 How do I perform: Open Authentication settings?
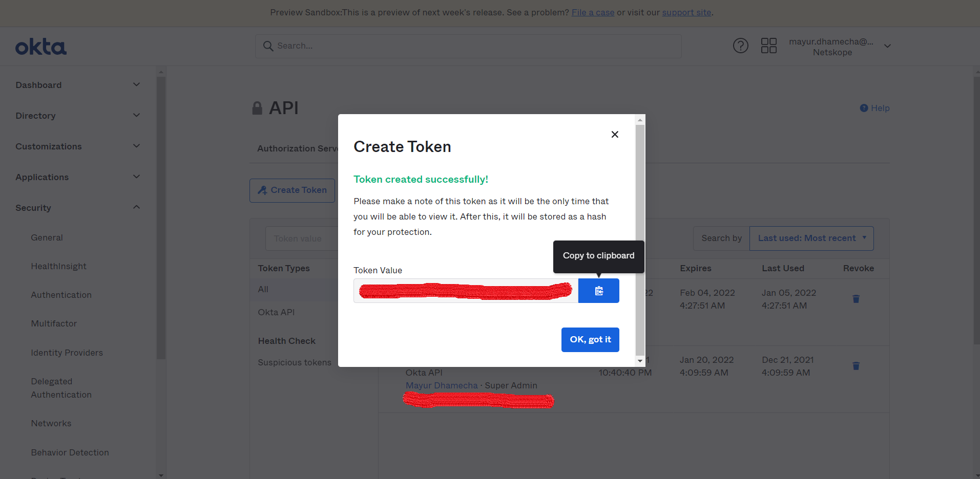coord(61,295)
